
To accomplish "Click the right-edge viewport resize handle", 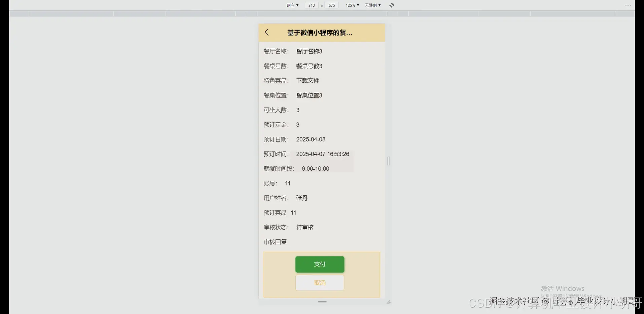I will 388,161.
